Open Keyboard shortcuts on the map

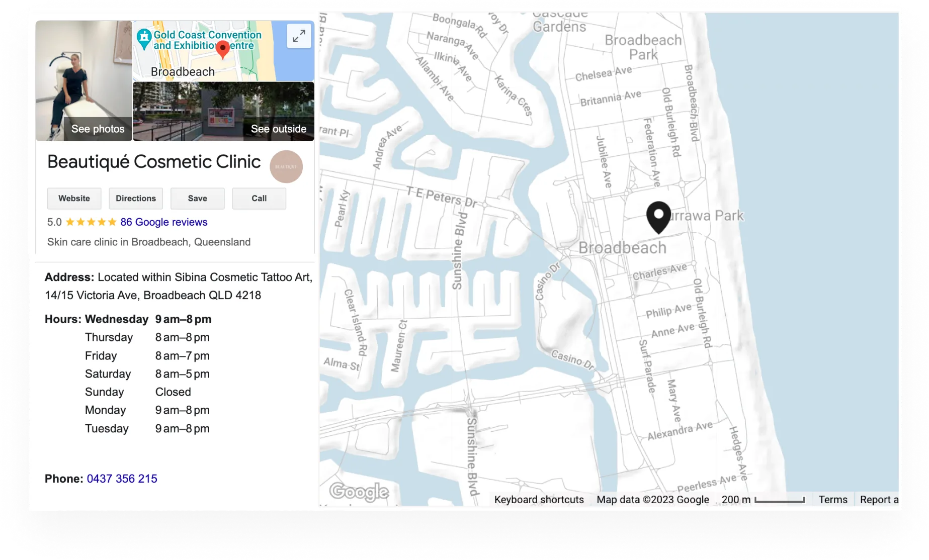click(x=539, y=500)
